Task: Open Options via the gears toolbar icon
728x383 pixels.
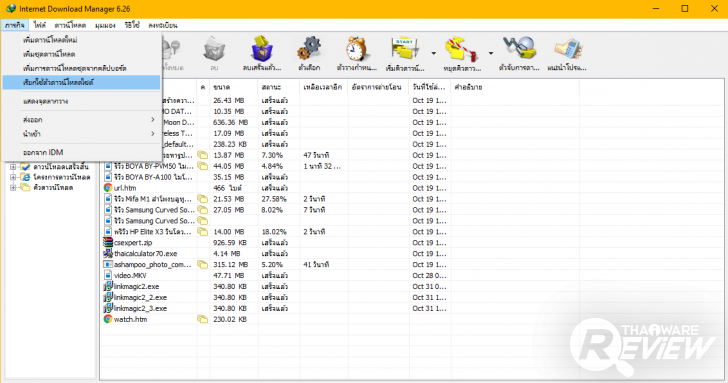Action: [x=309, y=49]
